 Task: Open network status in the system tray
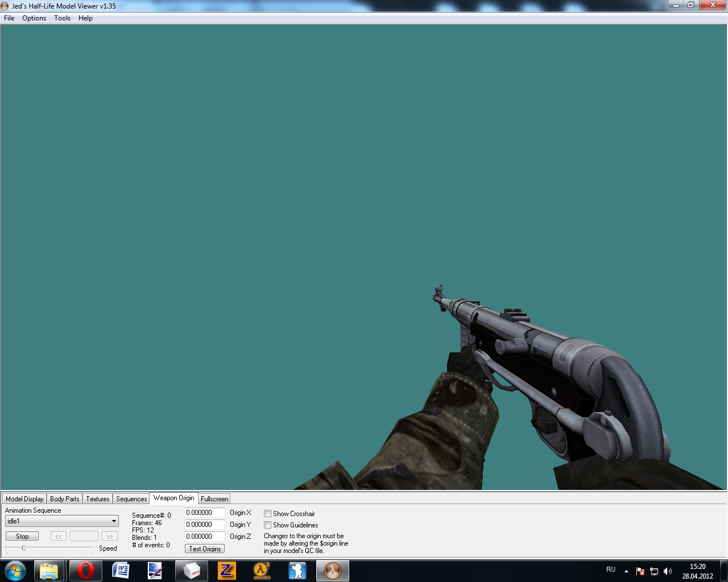654,571
